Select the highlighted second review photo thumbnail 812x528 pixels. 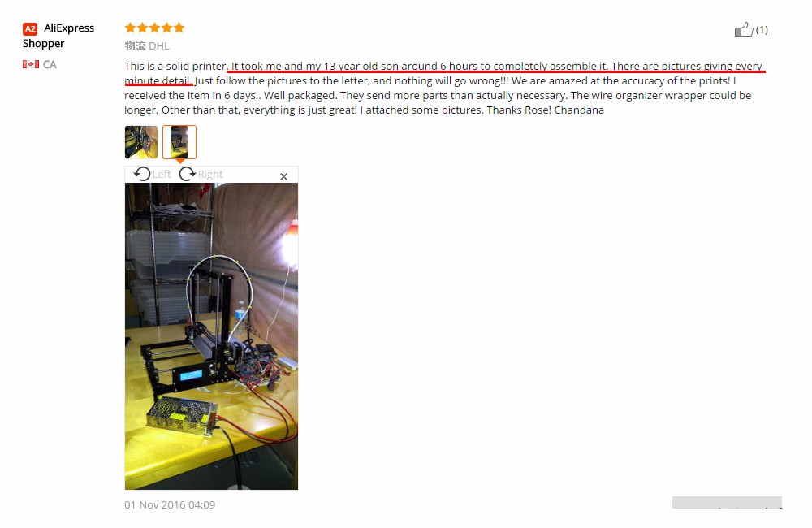pos(179,142)
